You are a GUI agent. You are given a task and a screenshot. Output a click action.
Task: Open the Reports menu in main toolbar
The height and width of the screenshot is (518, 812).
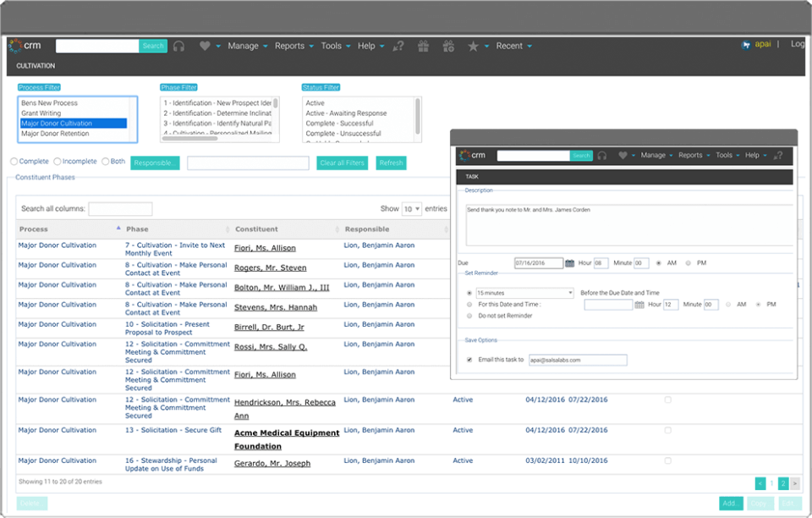pyautogui.click(x=294, y=46)
